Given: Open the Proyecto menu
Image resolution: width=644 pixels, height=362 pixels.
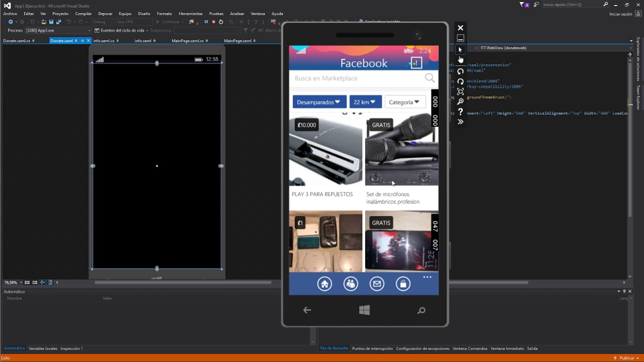Looking at the screenshot, I should click(x=60, y=14).
